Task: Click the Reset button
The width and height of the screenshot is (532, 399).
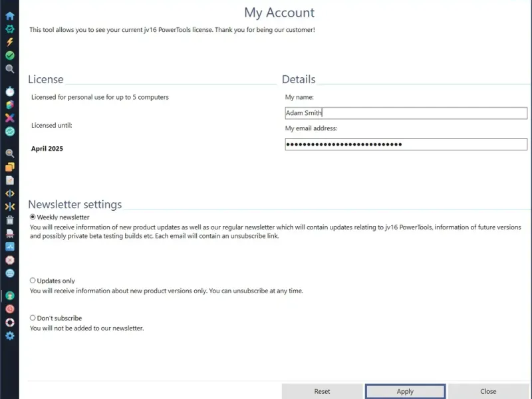Action: 322,391
